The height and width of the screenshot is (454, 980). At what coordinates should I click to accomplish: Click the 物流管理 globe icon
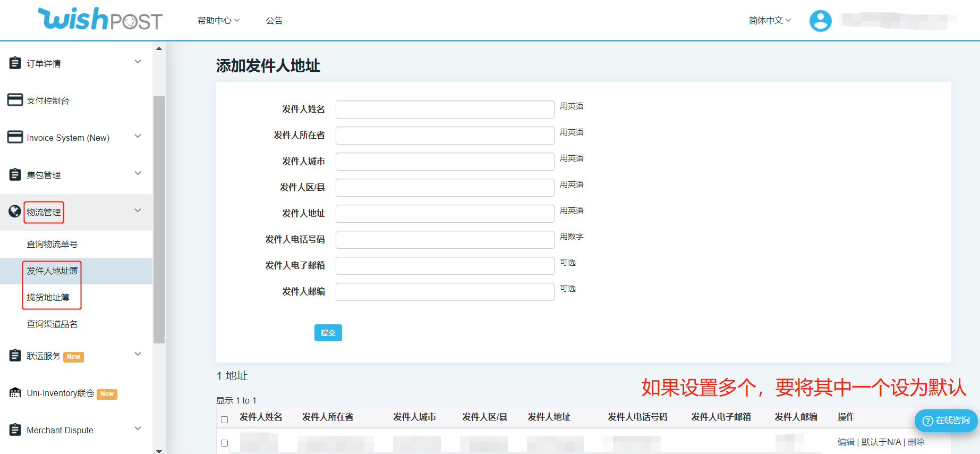click(15, 211)
